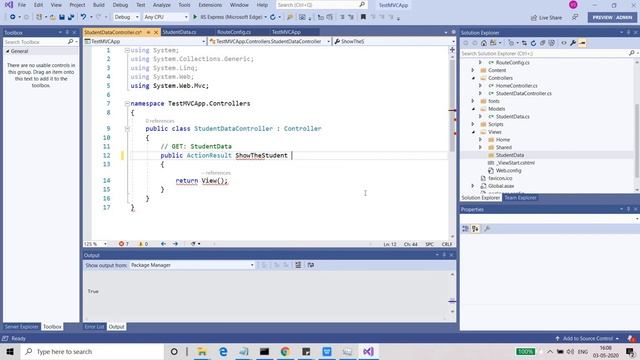
Task: Click the Home icon in Solution Explorer
Action: 484,43
